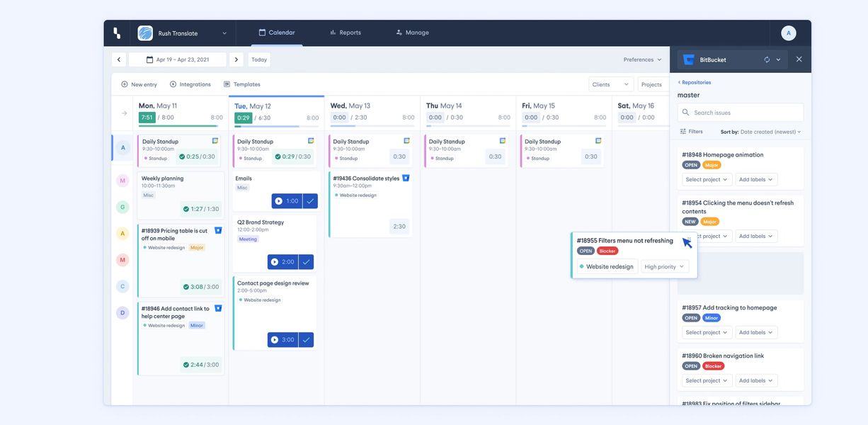Open the Clients filter dropdown
Screen dimensions: 868x425
(611, 84)
